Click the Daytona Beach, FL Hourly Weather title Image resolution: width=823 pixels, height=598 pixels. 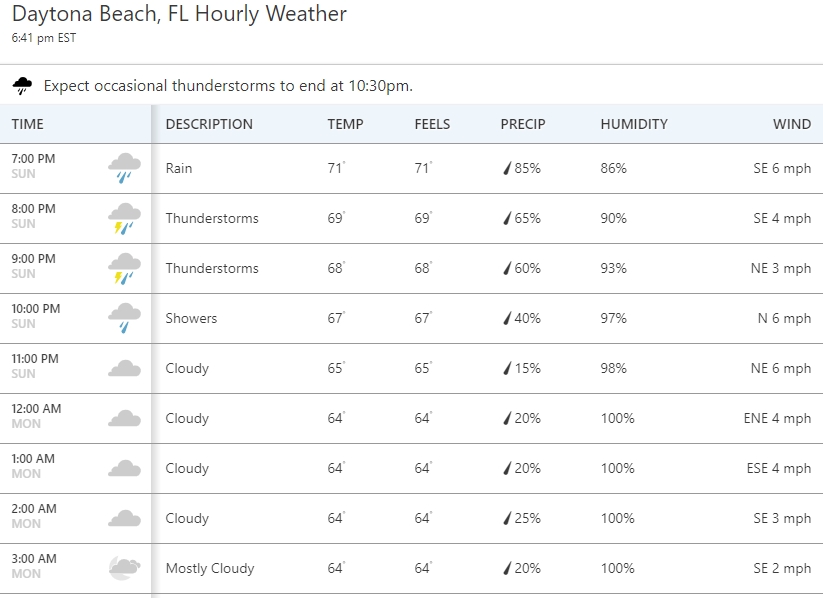179,14
